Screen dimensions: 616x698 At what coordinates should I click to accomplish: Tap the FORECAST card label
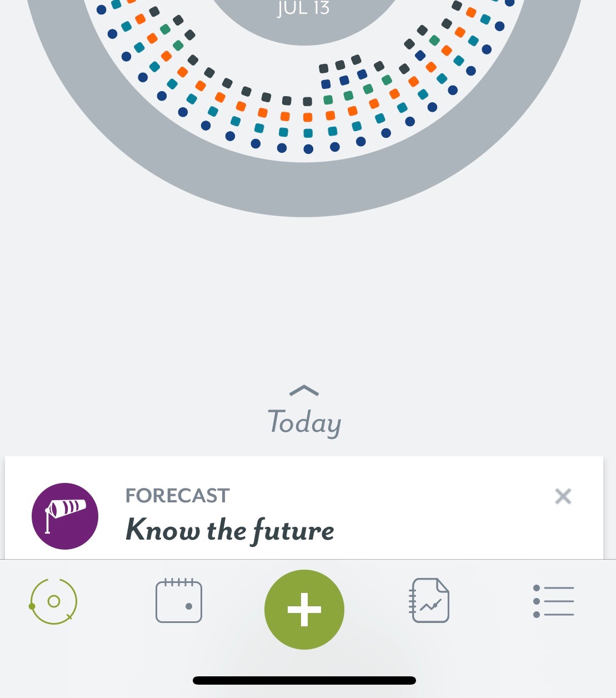[177, 495]
